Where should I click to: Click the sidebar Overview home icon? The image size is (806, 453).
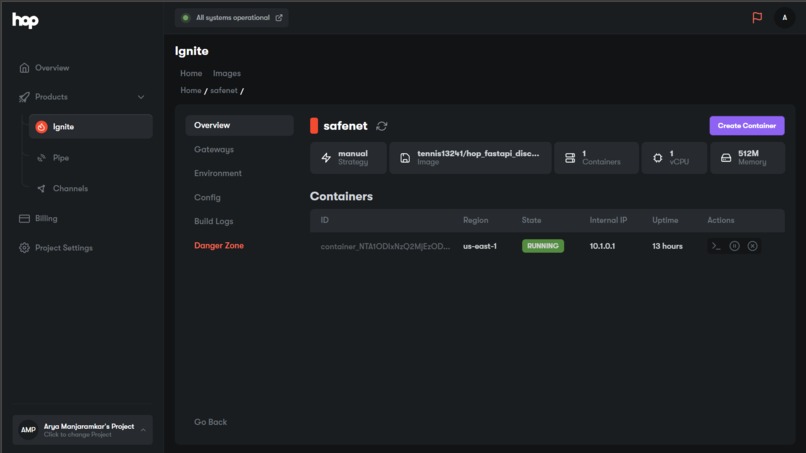[x=24, y=68]
